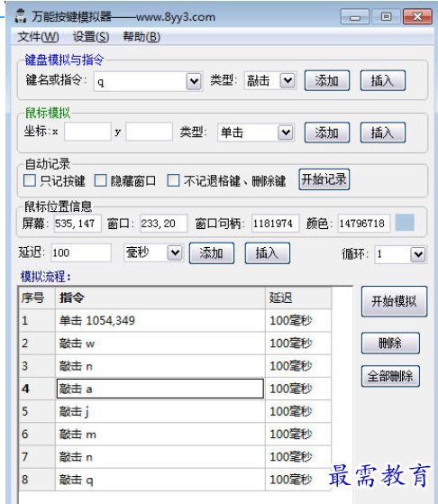Viewport: 438px width, 504px height.
Task: Close the 万能按键模拟器 window
Action: pos(417,17)
